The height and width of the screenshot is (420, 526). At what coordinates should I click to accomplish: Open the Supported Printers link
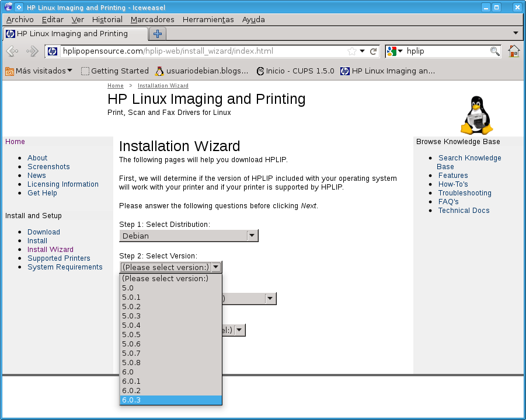click(59, 258)
